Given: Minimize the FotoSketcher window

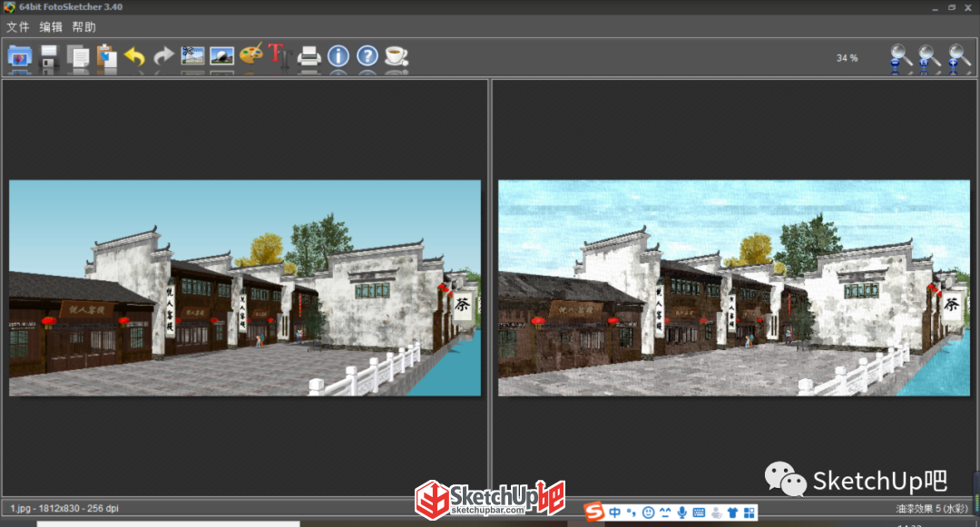Looking at the screenshot, I should pos(935,8).
